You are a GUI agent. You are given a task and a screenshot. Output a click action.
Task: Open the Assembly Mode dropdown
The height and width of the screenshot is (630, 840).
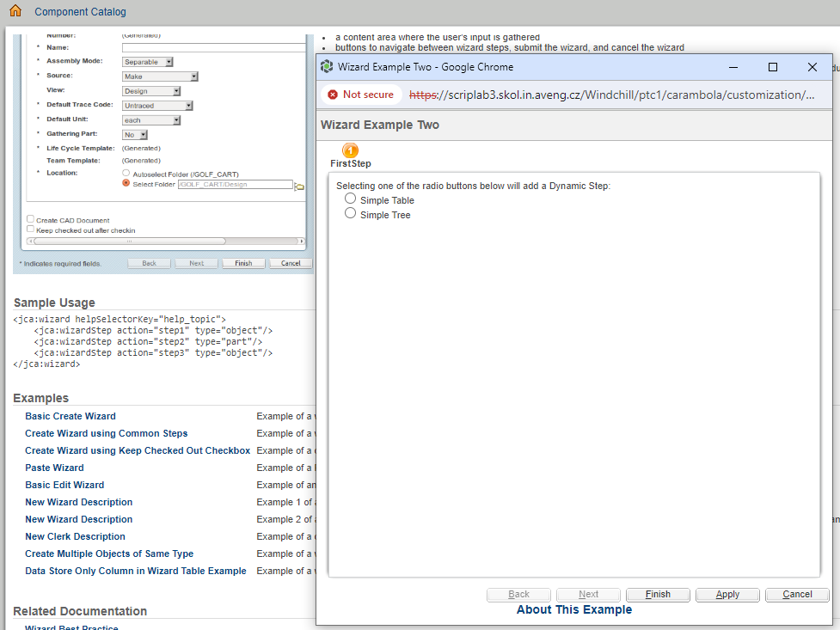pyautogui.click(x=170, y=61)
